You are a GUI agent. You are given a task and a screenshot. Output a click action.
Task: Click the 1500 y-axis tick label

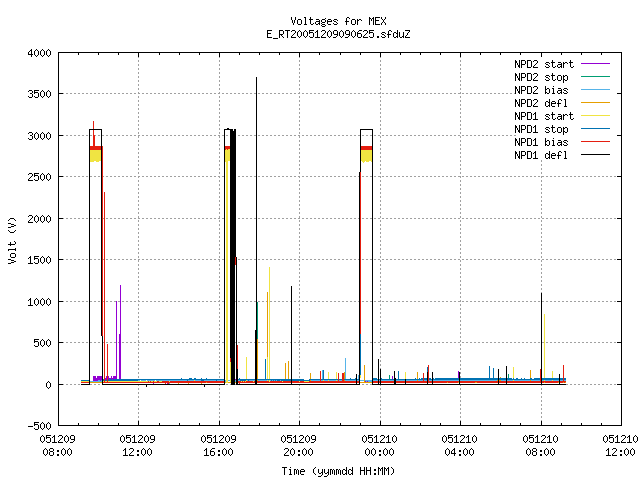tap(39, 260)
